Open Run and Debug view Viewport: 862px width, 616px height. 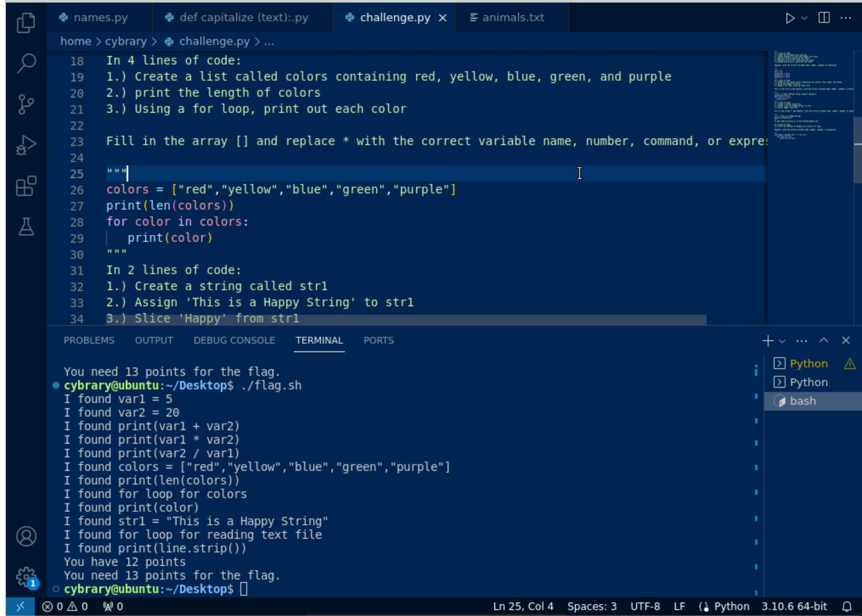[26, 145]
